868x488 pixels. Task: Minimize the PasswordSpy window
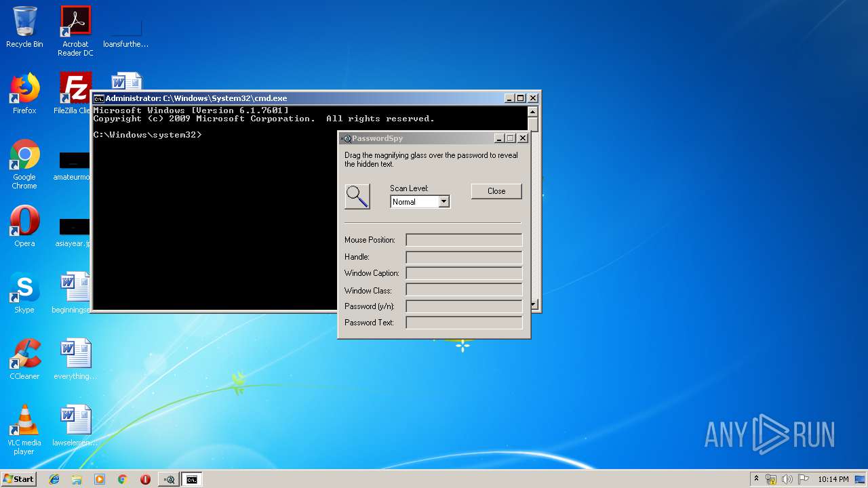click(499, 138)
